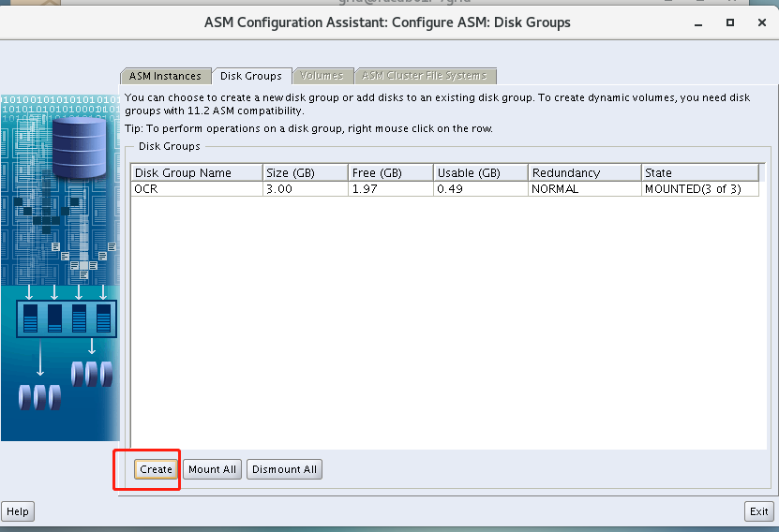The height and width of the screenshot is (532, 779).
Task: Open the Volumes tab
Action: click(x=322, y=76)
